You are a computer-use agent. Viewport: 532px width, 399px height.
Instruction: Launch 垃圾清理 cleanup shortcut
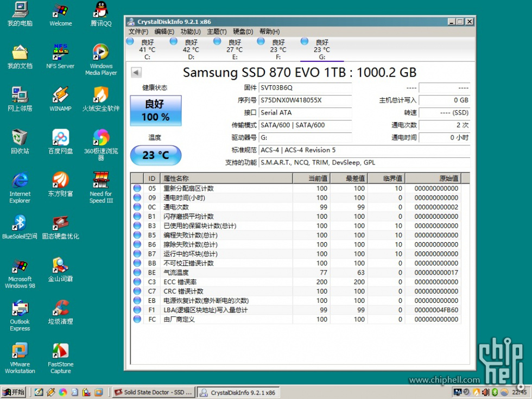click(60, 313)
